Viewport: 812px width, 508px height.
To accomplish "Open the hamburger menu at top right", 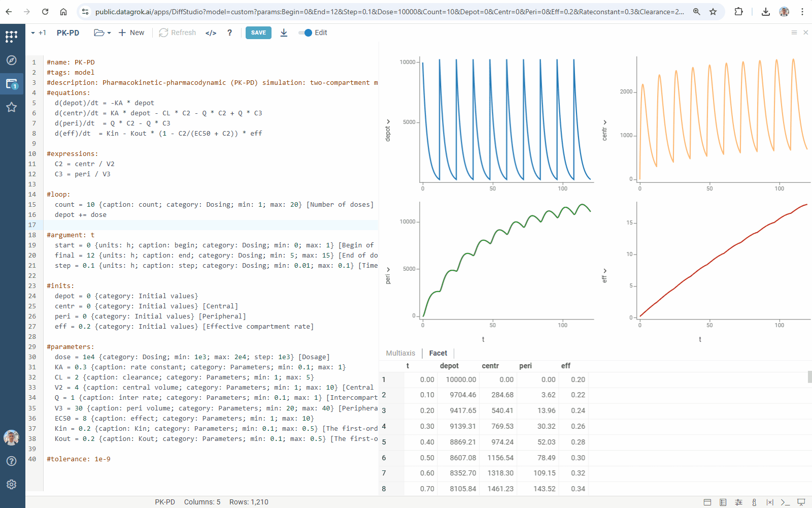I will (794, 33).
